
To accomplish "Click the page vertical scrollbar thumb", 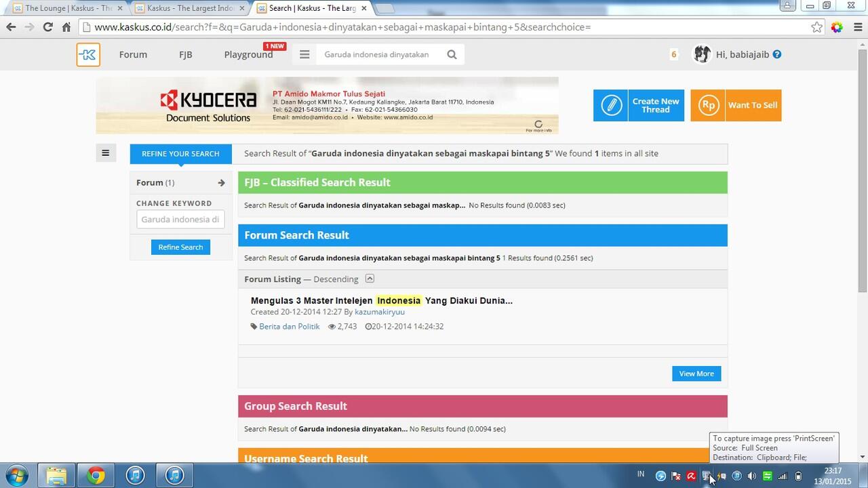I will (863, 171).
